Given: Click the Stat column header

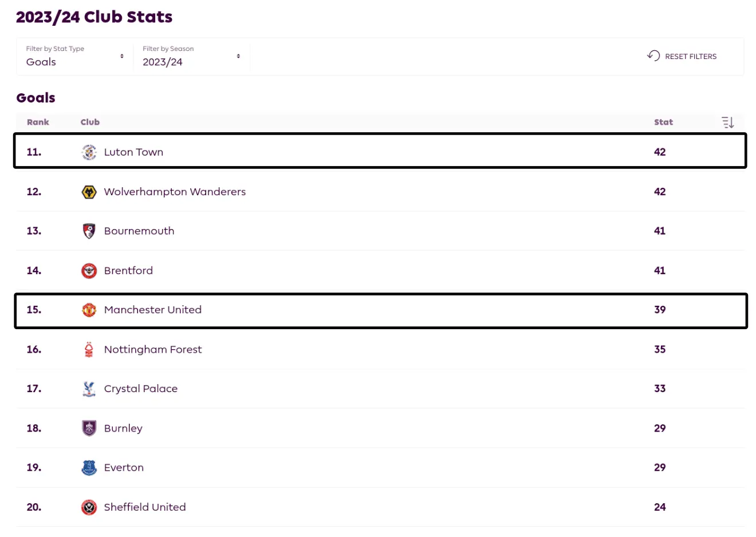Looking at the screenshot, I should (x=663, y=122).
